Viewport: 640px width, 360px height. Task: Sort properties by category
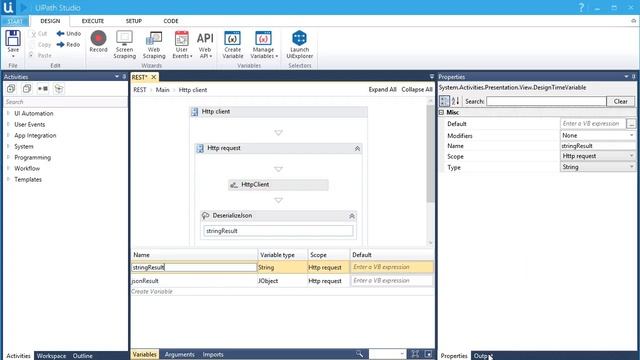pyautogui.click(x=444, y=101)
